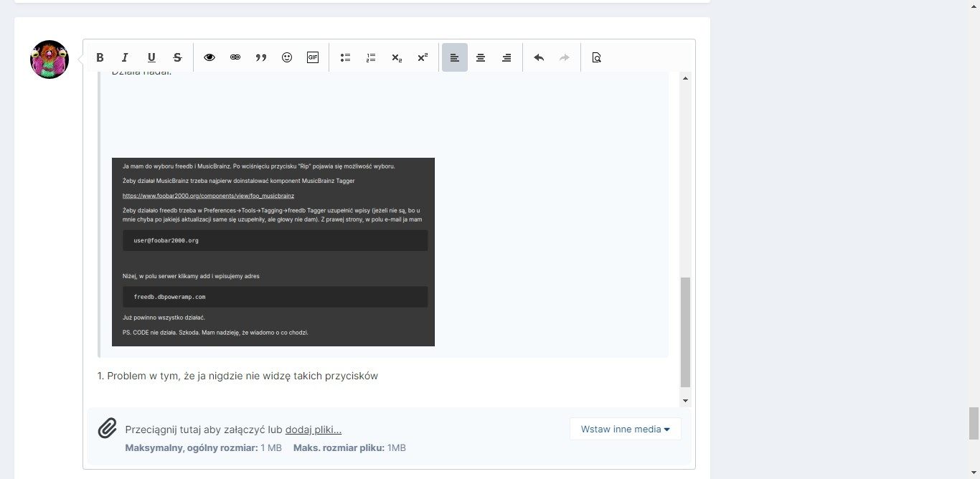980x479 pixels.
Task: Toggle bold formatting in editor toolbar
Action: pyautogui.click(x=100, y=57)
